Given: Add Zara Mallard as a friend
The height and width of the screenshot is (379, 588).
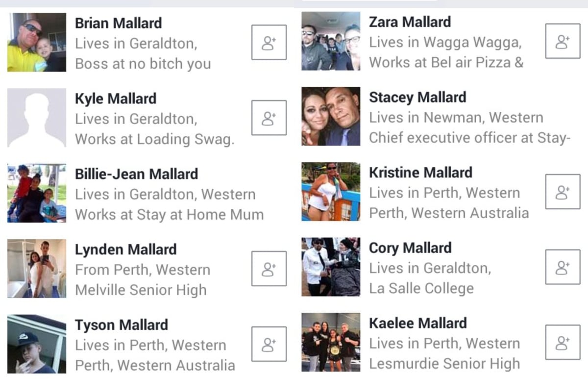Looking at the screenshot, I should pyautogui.click(x=563, y=41).
